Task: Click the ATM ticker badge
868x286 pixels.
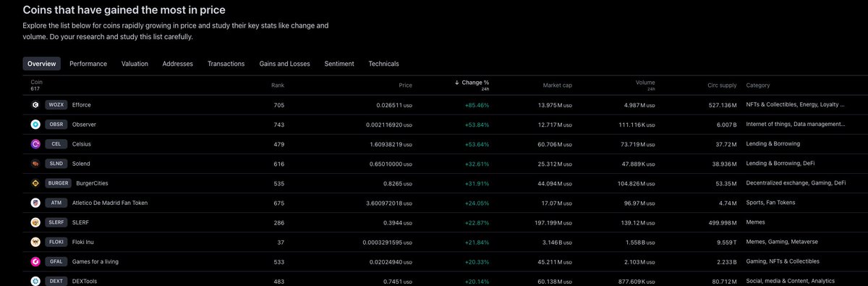Action: pyautogui.click(x=56, y=203)
